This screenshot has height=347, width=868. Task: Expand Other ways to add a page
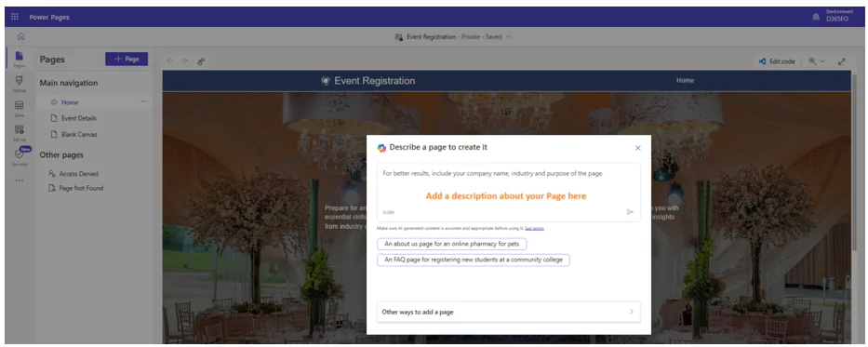tap(508, 312)
